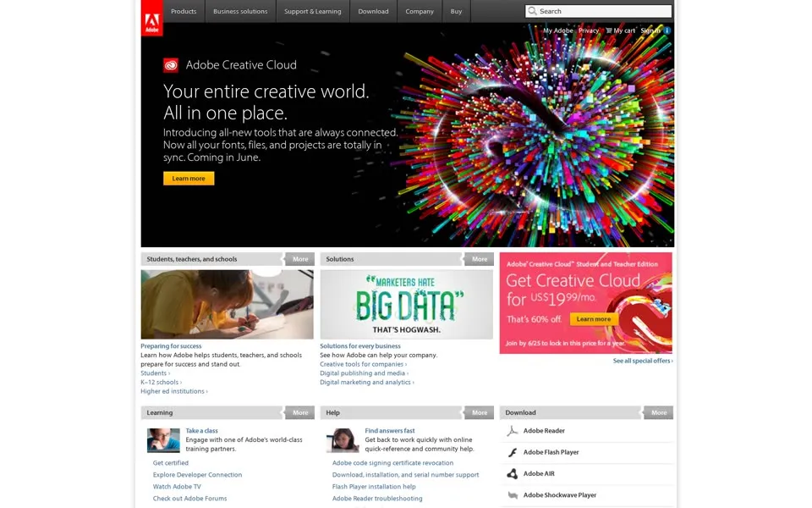
Task: Click Check out Adobe Forums link
Action: click(189, 499)
